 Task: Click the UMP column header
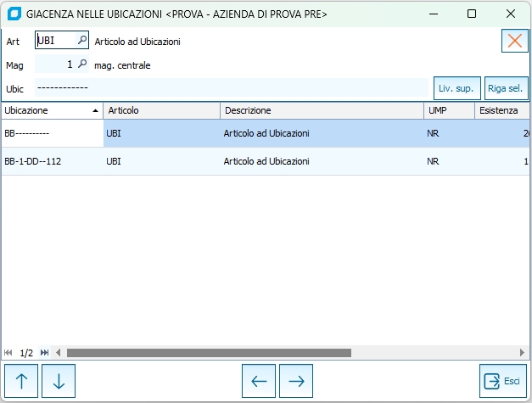pos(449,110)
